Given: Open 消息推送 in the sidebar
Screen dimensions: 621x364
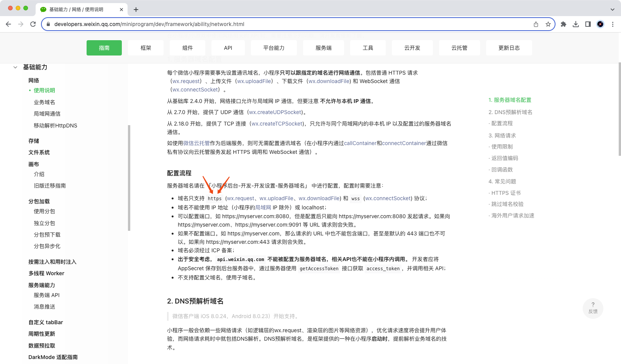Looking at the screenshot, I should (x=44, y=307).
